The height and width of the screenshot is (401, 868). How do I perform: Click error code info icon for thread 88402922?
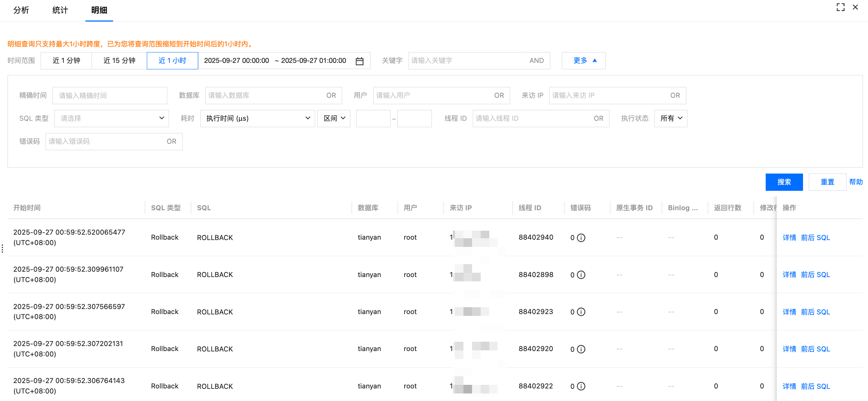pos(581,386)
